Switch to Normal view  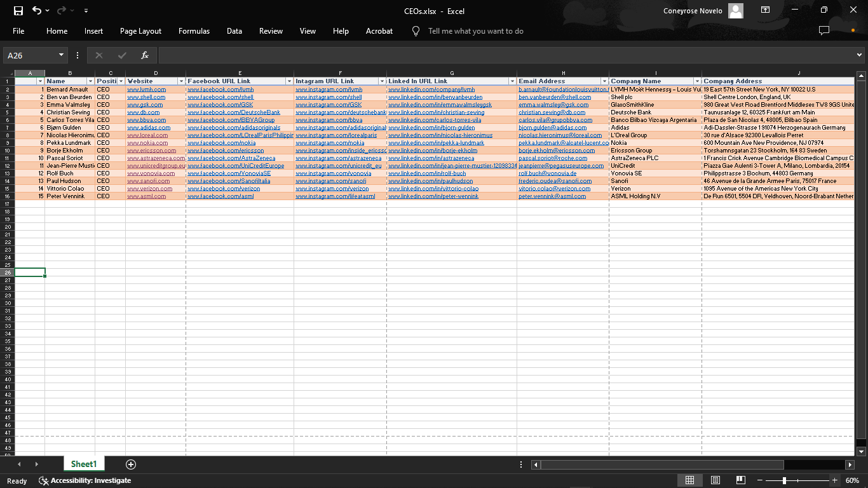pos(689,480)
